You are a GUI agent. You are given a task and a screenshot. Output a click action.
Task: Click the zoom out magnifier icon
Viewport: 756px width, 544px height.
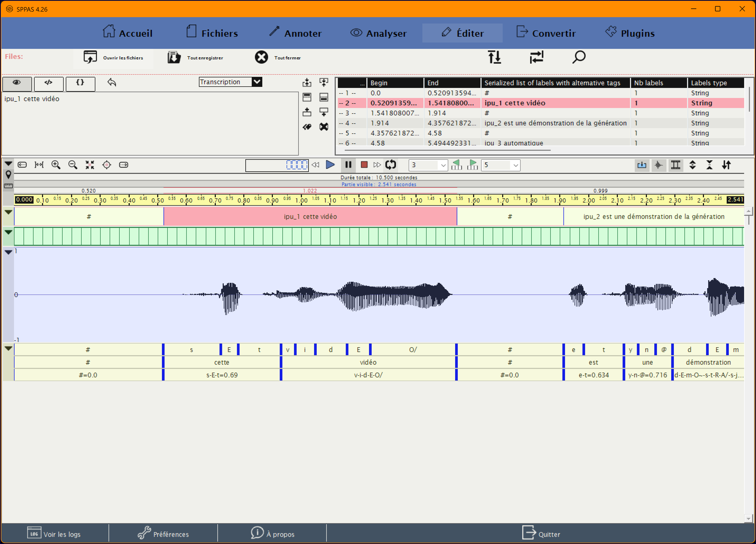coord(73,165)
